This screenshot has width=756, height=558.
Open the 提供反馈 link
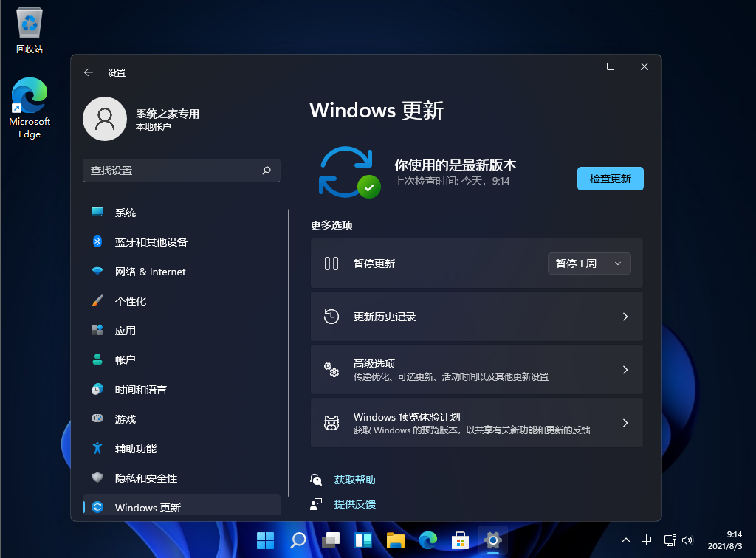(x=354, y=504)
